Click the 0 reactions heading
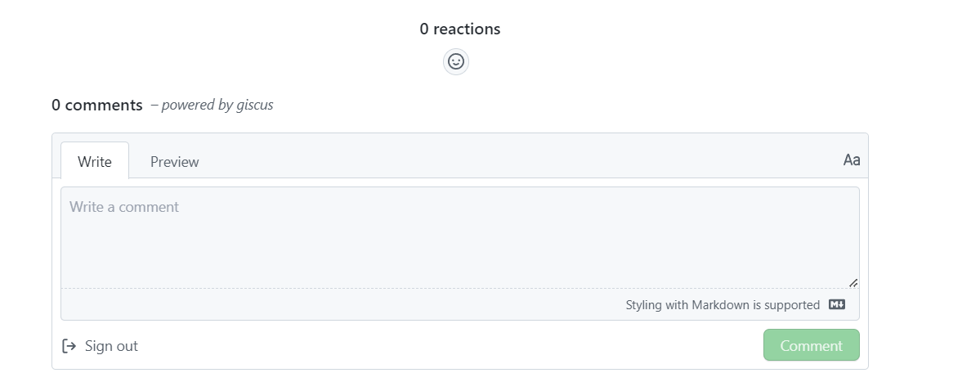This screenshot has width=980, height=382. tap(459, 29)
